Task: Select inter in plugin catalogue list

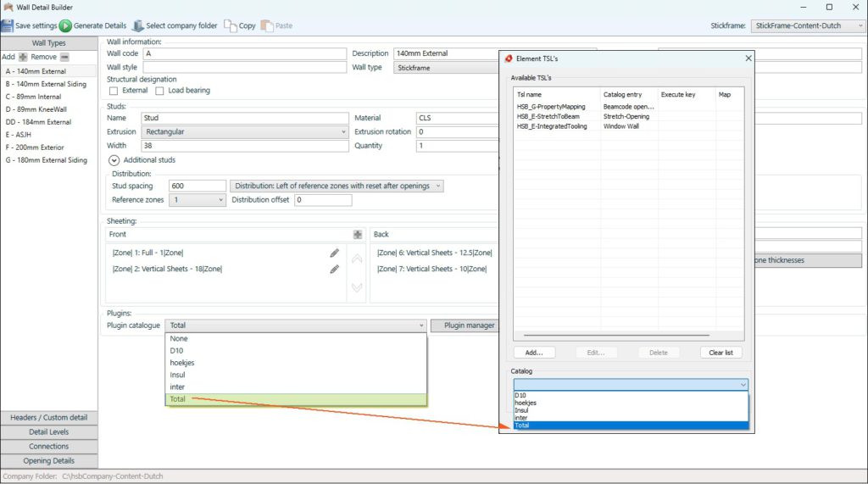Action: [x=296, y=387]
